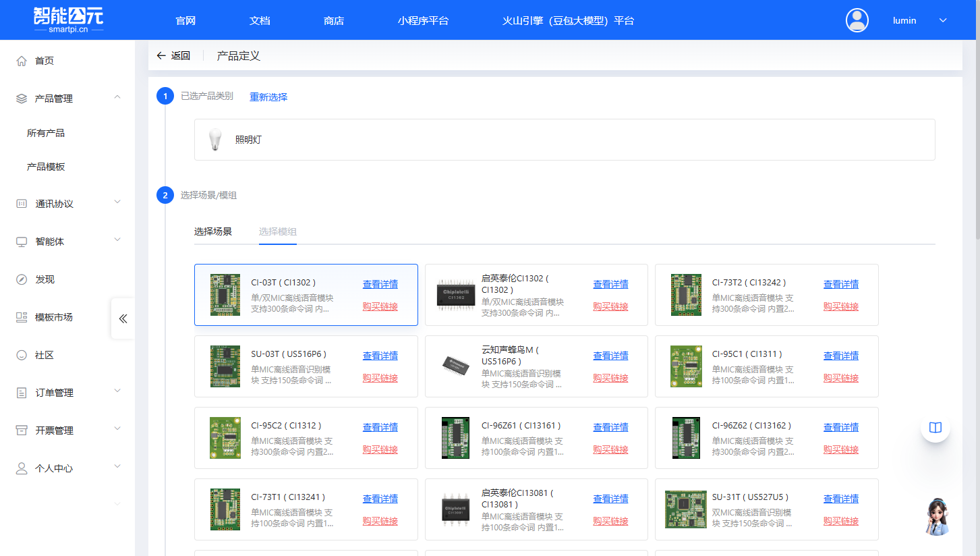Open 模板市场 from the sidebar icon
The height and width of the screenshot is (556, 980).
coord(20,316)
